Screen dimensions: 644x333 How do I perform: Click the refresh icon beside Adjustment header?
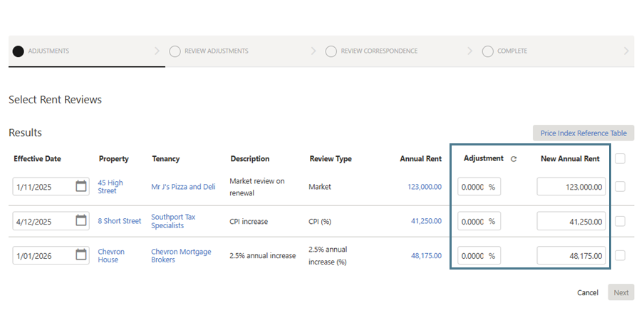coord(514,159)
